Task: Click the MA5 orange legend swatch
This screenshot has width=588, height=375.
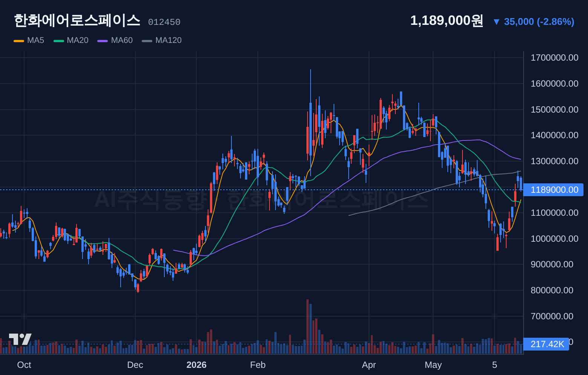Action: pyautogui.click(x=19, y=41)
